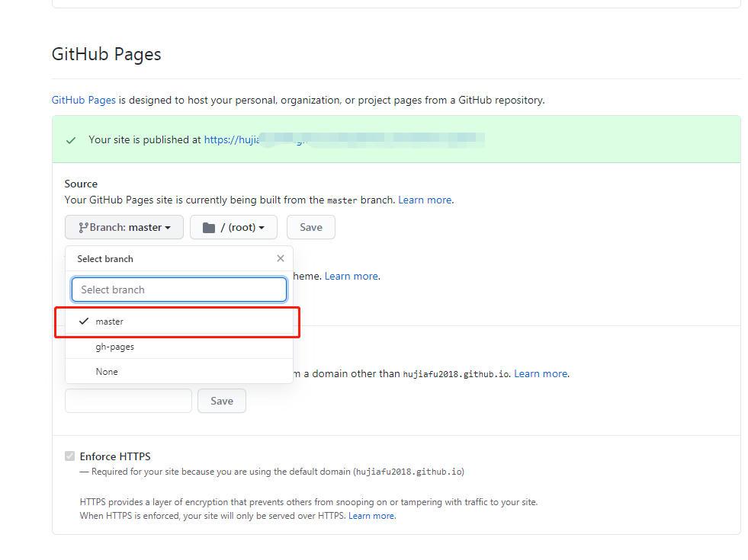Open Learn more link for custom domain
The width and height of the screenshot is (748, 560).
point(541,373)
